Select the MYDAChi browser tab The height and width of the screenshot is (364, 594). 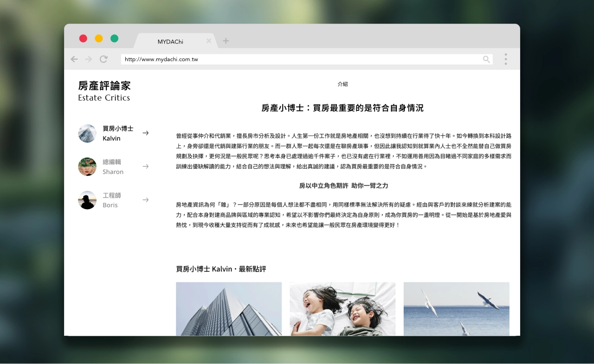tap(170, 42)
